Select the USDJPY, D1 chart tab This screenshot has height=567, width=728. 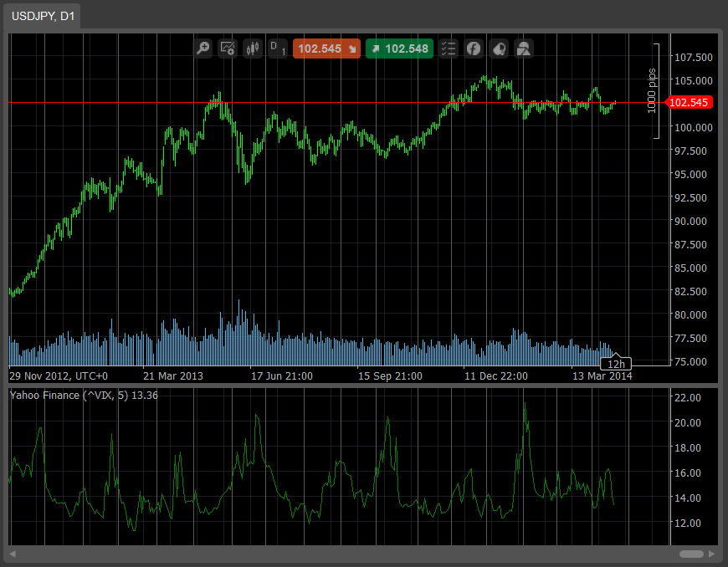(x=42, y=15)
